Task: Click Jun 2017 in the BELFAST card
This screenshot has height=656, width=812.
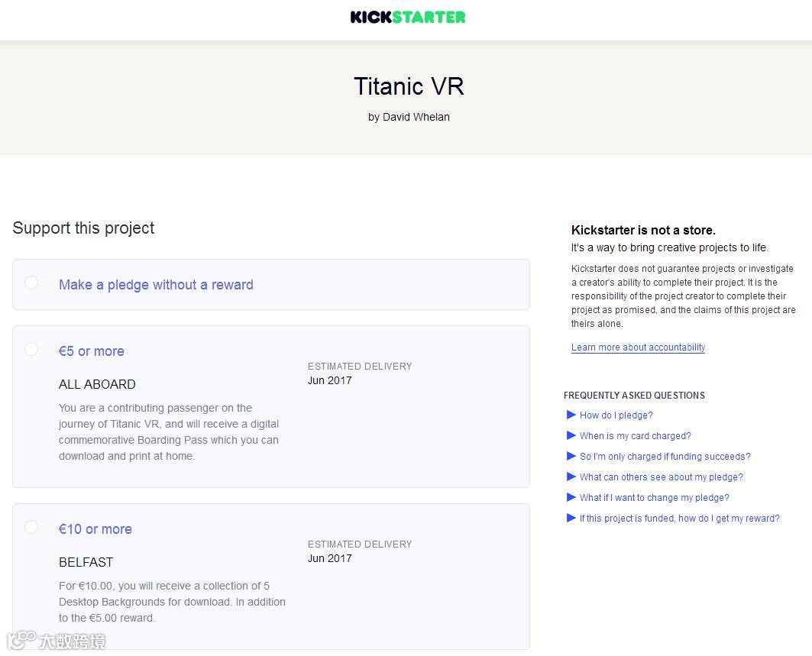Action: click(x=329, y=559)
